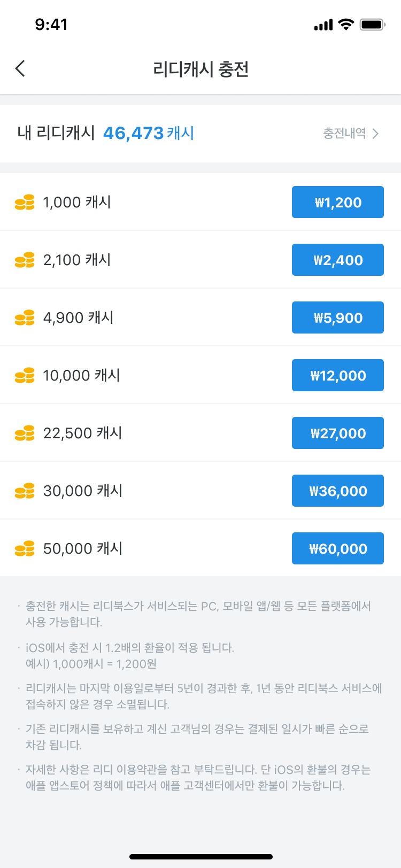Select the ₩5,900 purchase button
Viewport: 401px width, 868px height.
coord(338,317)
